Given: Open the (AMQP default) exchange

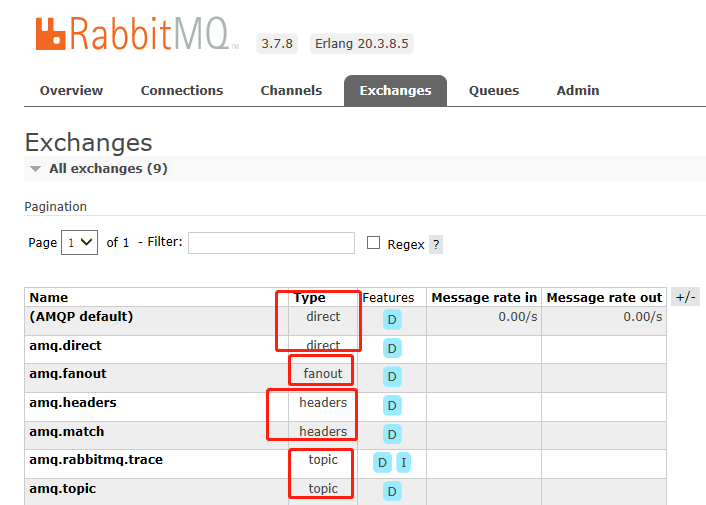Looking at the screenshot, I should (81, 316).
